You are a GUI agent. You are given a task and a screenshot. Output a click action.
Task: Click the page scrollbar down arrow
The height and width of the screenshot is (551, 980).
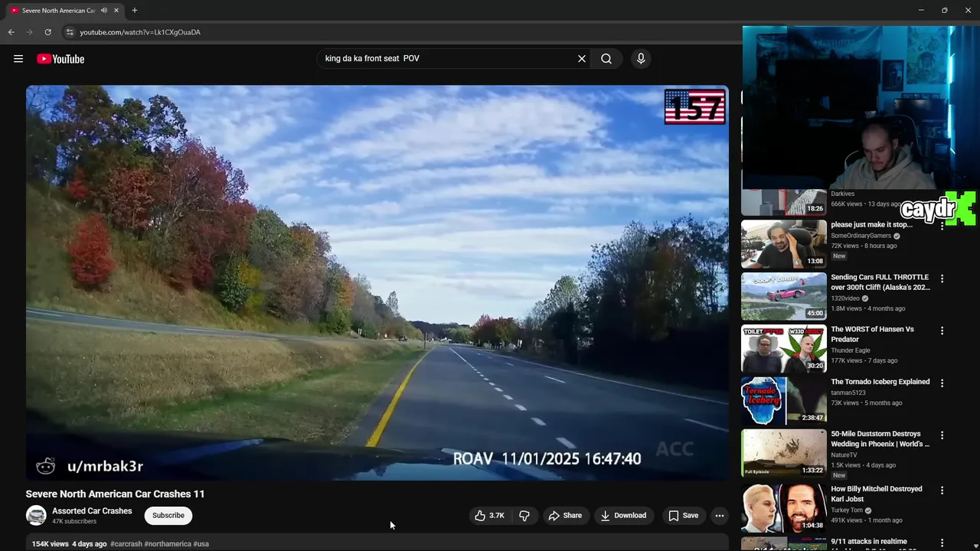975,546
